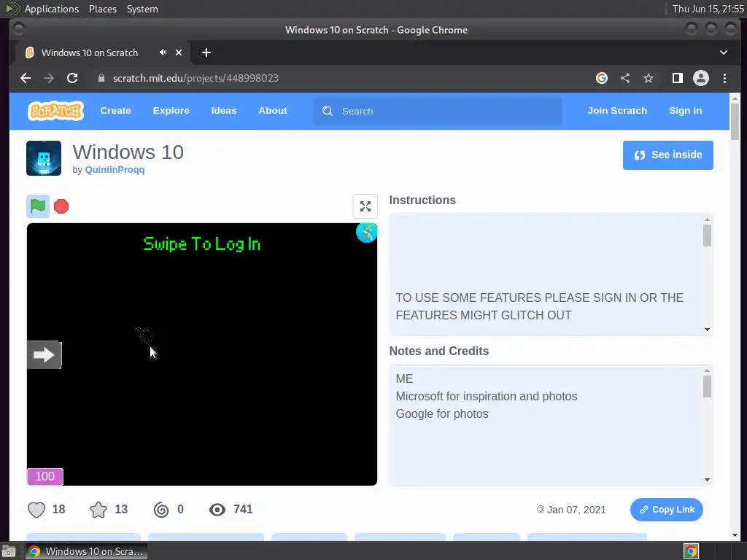Image resolution: width=747 pixels, height=560 pixels.
Task: Click the purple 100 indicator on stage
Action: [45, 476]
